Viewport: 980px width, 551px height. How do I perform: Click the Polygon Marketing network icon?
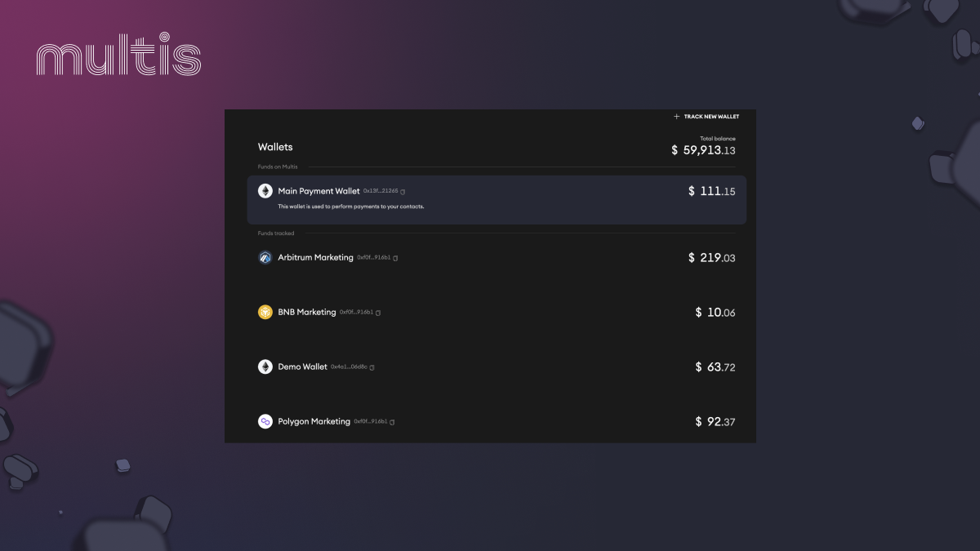(265, 422)
